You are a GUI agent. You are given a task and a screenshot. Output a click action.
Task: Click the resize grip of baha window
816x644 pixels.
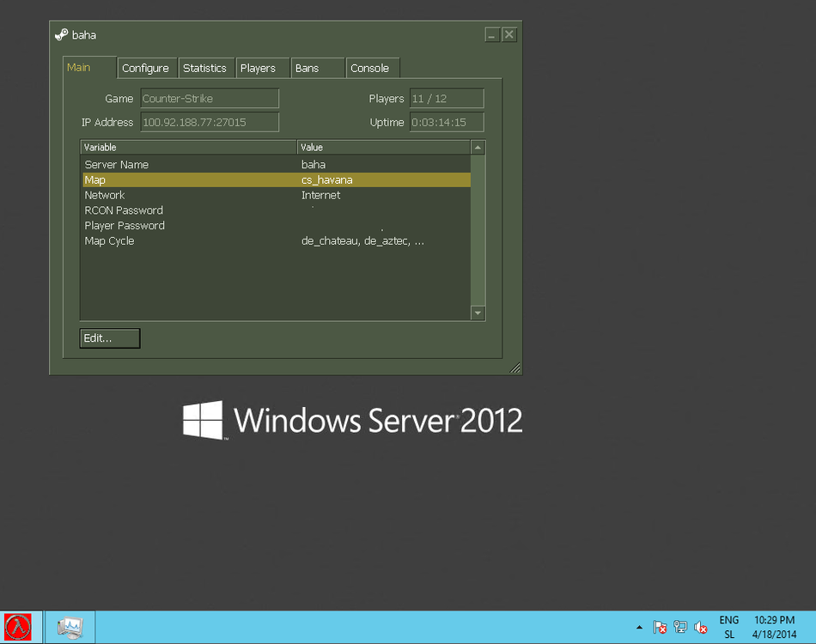pos(515,368)
